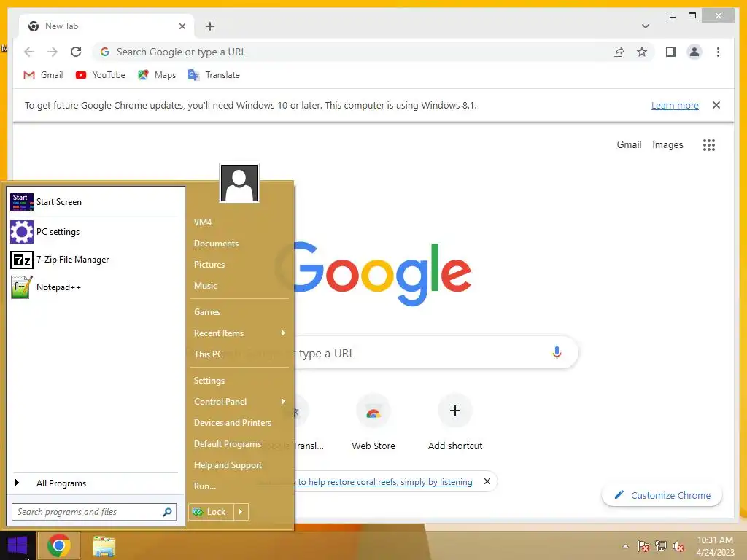Viewport: 747px width, 560px height.
Task: Open File Explorer from taskbar
Action: point(104,545)
